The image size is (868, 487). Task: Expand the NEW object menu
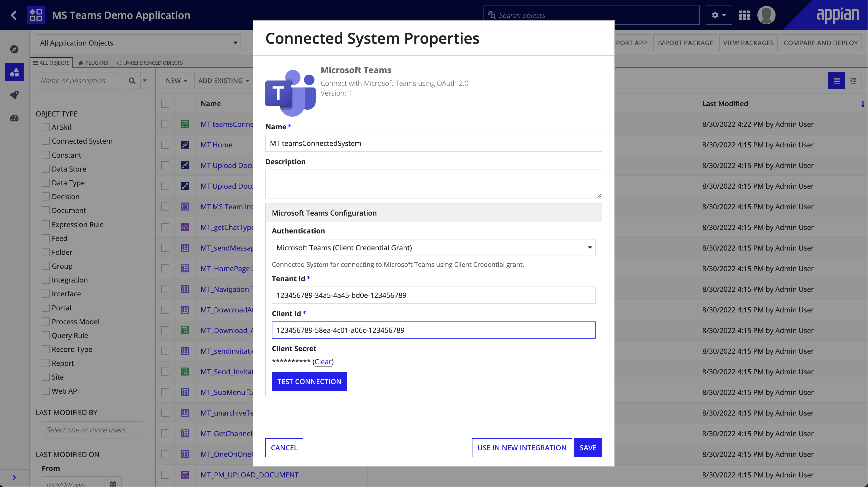point(177,80)
